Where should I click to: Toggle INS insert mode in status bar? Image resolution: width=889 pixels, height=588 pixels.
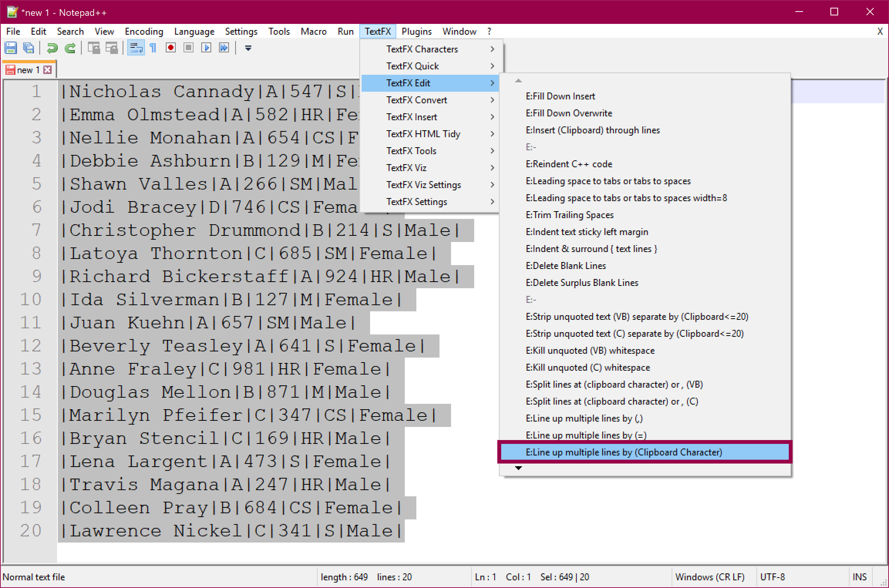[x=859, y=577]
